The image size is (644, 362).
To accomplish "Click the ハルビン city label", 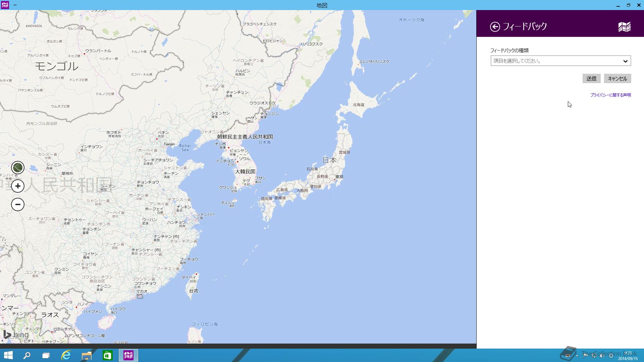I will (x=243, y=71).
